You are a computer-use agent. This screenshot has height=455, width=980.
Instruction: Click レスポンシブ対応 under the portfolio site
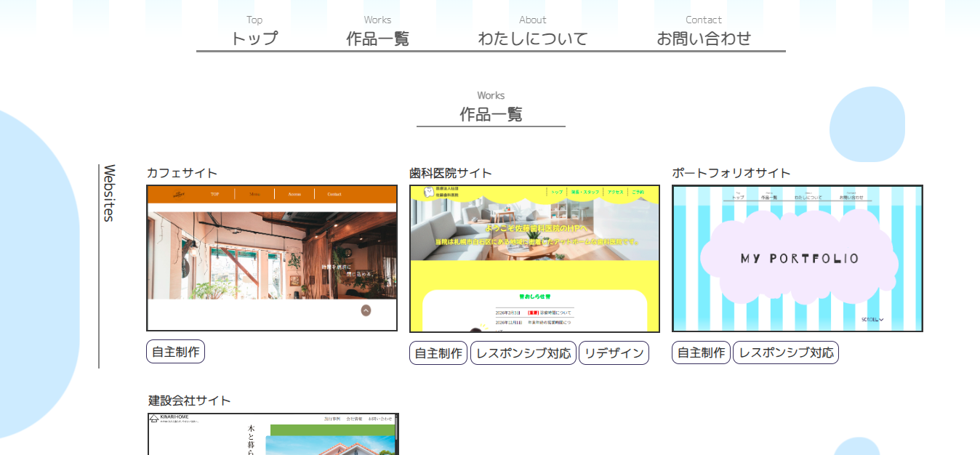785,353
